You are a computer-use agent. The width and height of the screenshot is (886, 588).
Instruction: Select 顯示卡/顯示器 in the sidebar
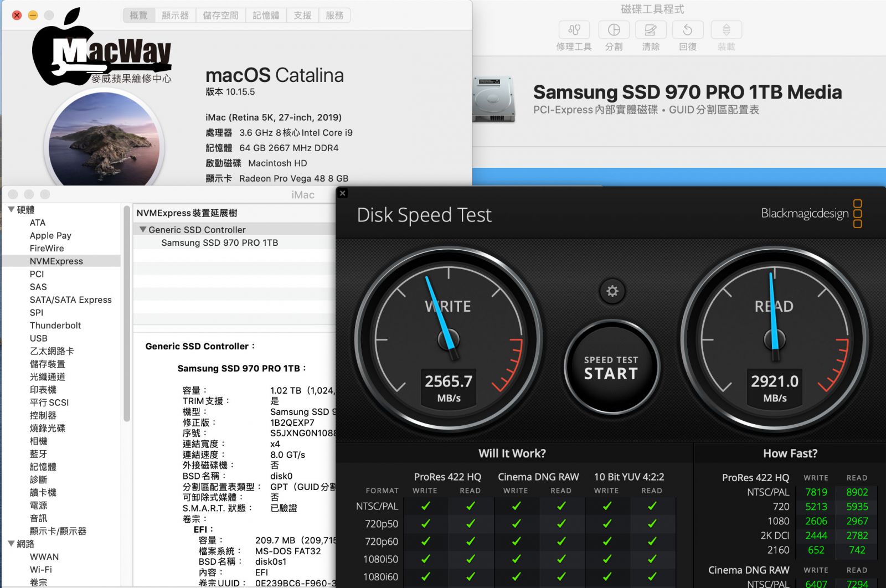click(58, 531)
